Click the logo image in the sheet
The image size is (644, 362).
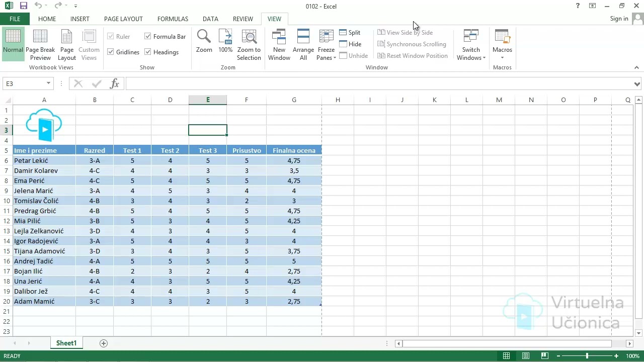tap(44, 125)
